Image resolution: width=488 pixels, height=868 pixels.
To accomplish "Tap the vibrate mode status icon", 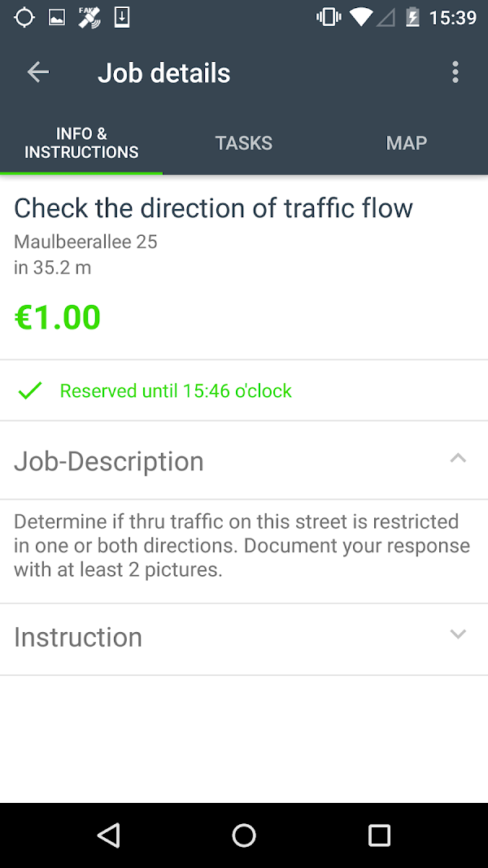I will (328, 17).
